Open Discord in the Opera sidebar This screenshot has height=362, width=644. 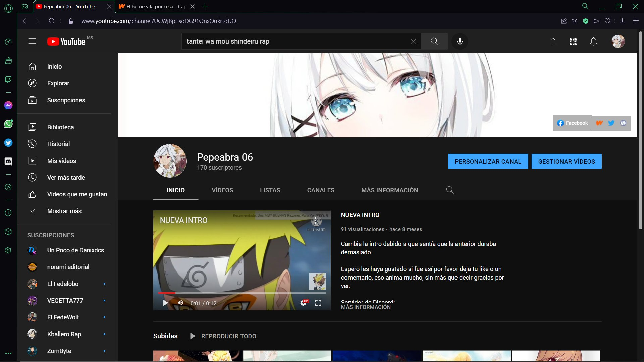point(8,162)
